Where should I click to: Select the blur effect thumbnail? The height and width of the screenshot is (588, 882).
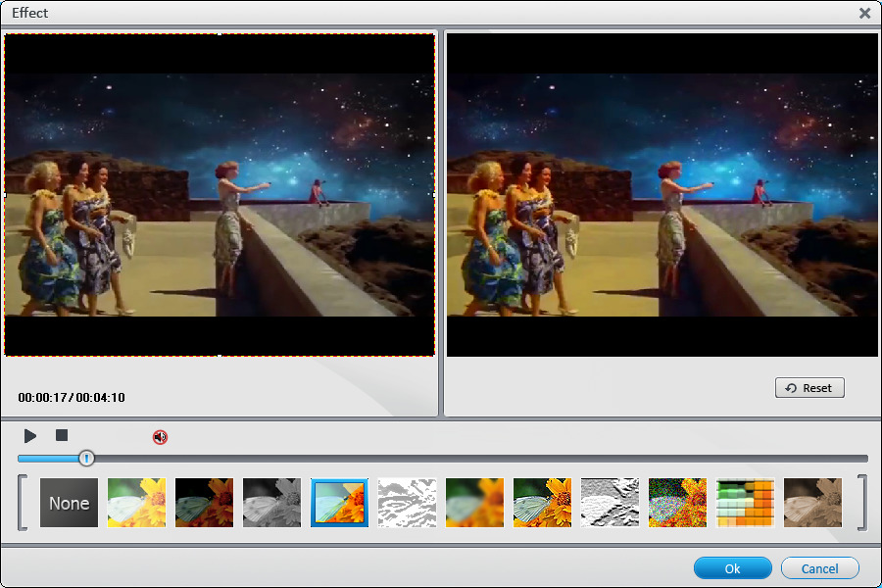click(474, 503)
